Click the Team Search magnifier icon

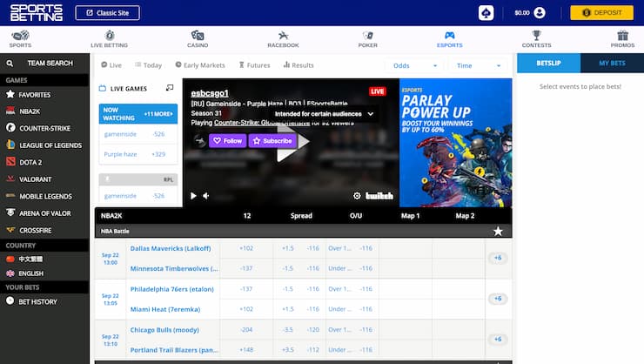pos(10,64)
